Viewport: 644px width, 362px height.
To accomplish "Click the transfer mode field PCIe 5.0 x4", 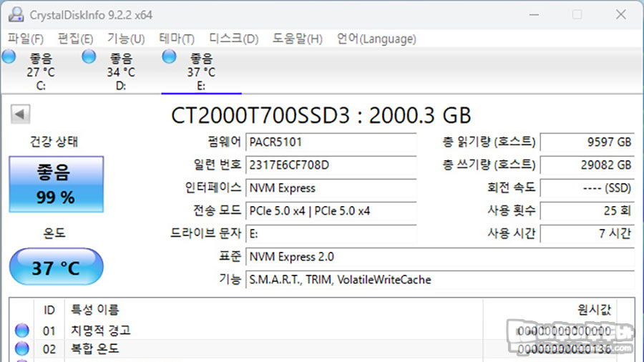I will (x=331, y=211).
